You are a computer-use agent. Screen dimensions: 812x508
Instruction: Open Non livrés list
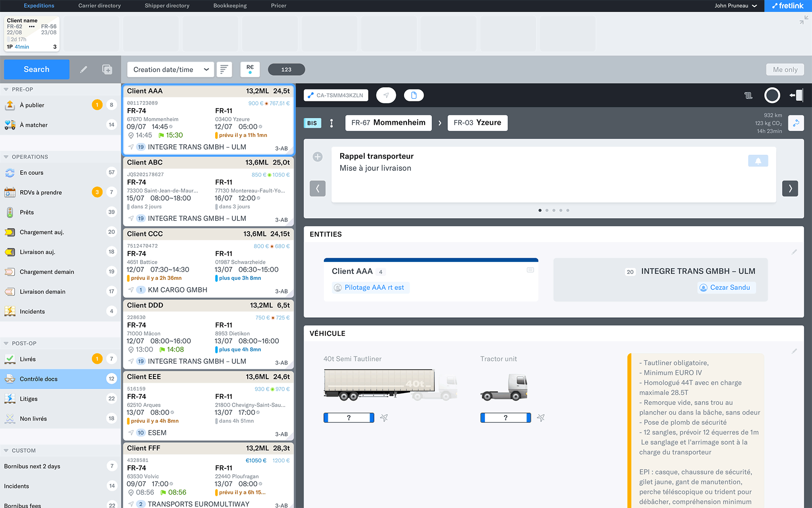[60, 419]
